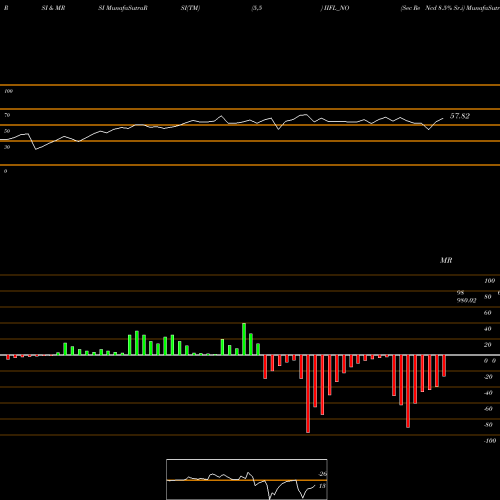This screenshot has width=500, height=500.
Task: Click the "Ncd 8.5% Sr.i" header text
Action: pos(445,8)
